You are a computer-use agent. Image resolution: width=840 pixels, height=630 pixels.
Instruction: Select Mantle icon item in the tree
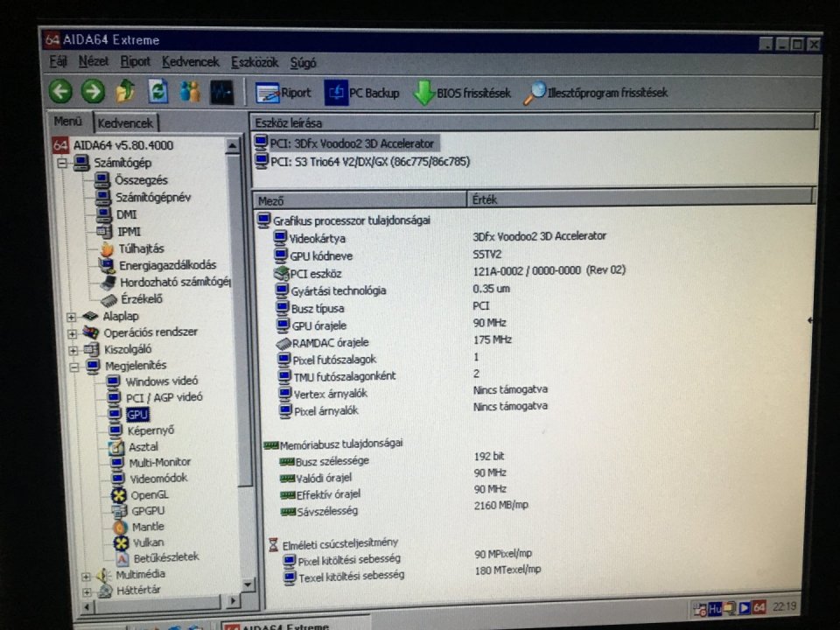coord(139,527)
